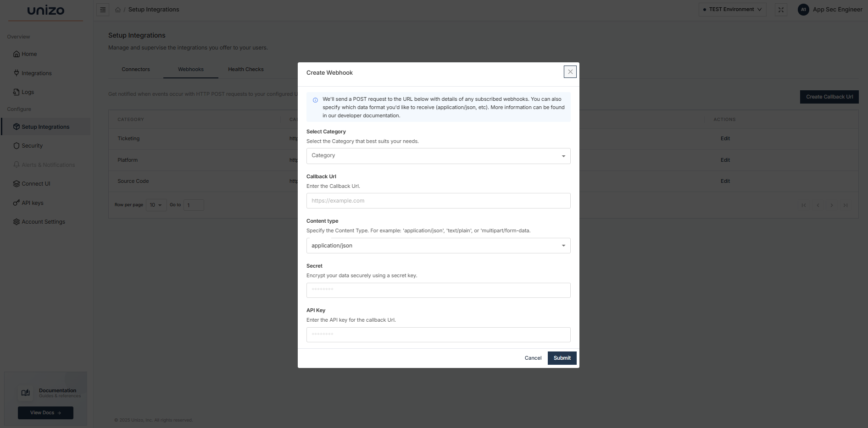This screenshot has height=428, width=868.
Task: Jump to last page with pagination icon
Action: [x=846, y=205]
